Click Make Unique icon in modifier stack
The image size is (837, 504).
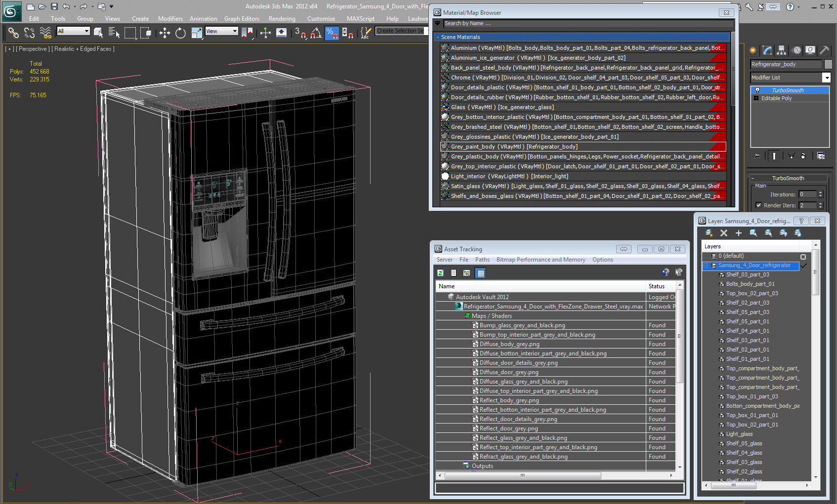tap(791, 155)
